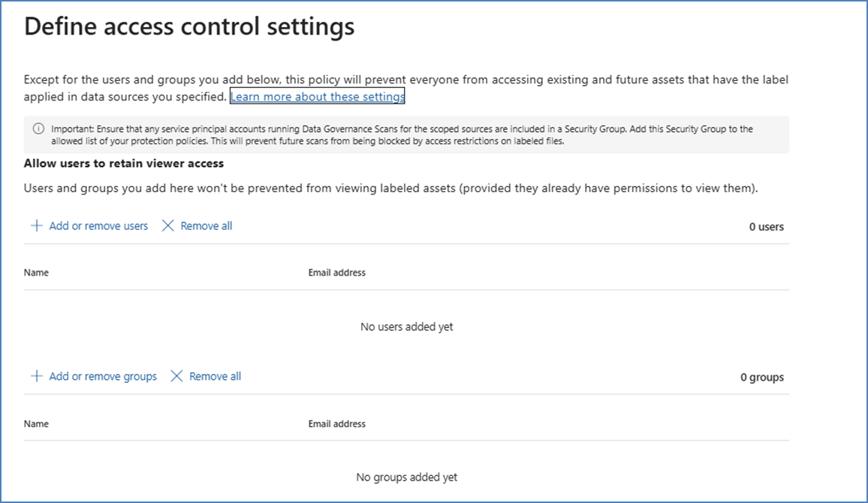Open the Learn more about these settings link

pyautogui.click(x=317, y=97)
